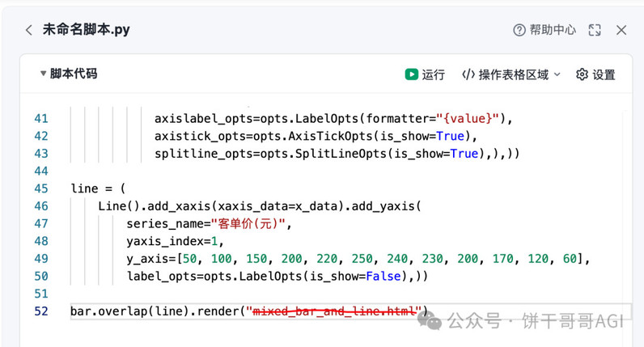Click on the "line = (" code line
This screenshot has width=644, height=347.
(98, 188)
